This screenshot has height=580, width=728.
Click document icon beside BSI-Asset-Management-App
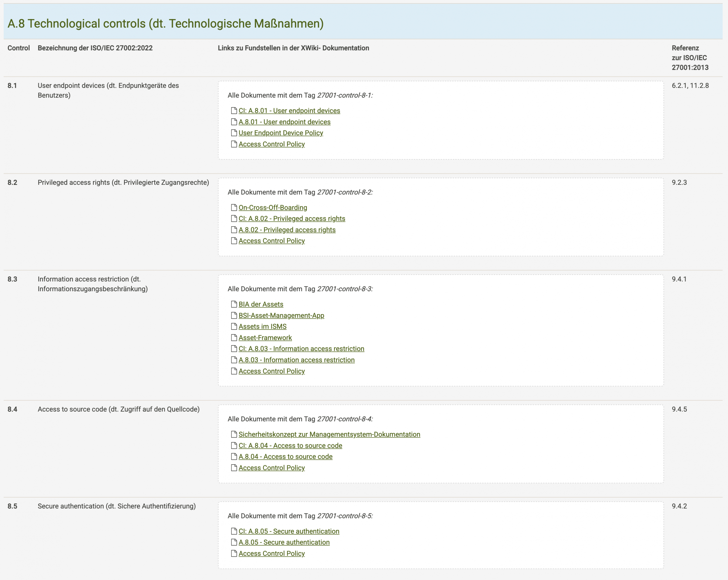coord(234,315)
